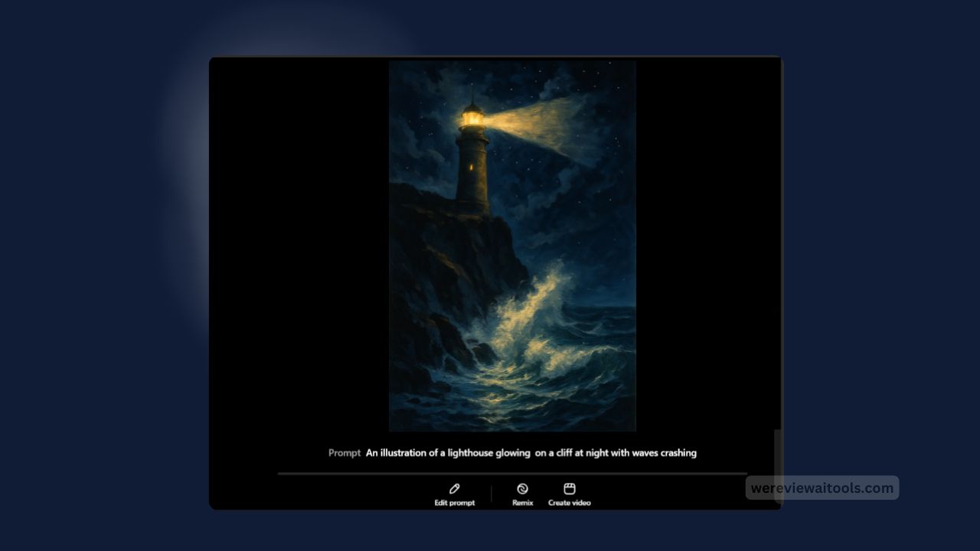Click the Edit prompt button label
Screen dimensions: 980x551
454,503
